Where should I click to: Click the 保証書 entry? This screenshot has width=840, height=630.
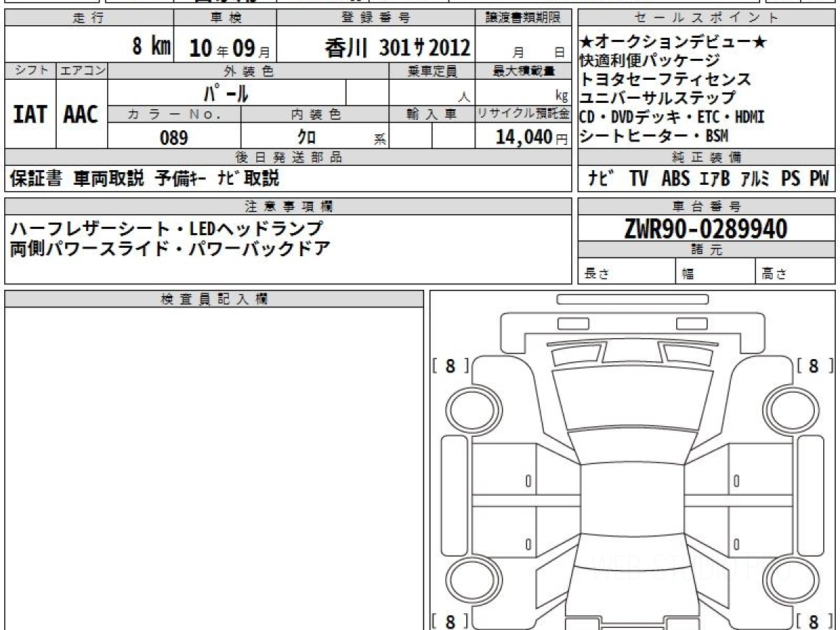36,179
